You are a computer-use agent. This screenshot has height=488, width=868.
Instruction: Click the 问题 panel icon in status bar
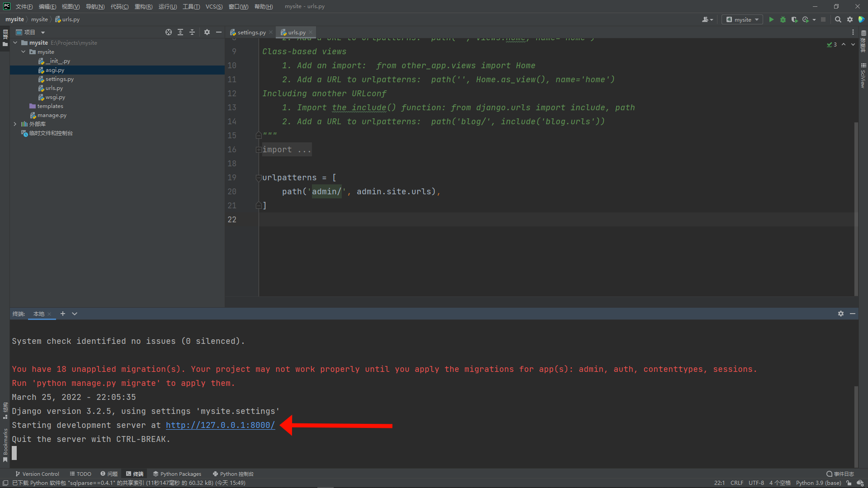(x=111, y=474)
